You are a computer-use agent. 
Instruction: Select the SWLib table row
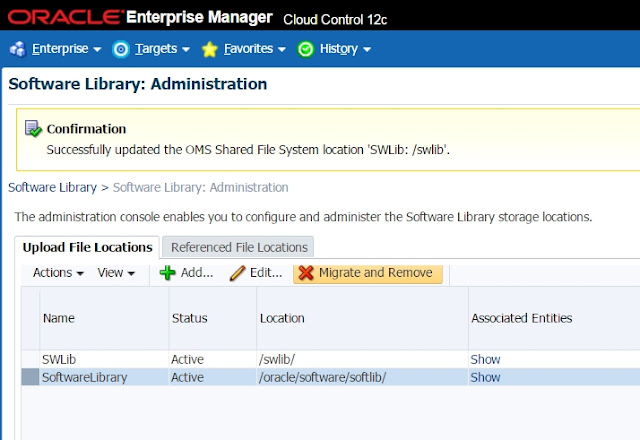pyautogui.click(x=100, y=359)
